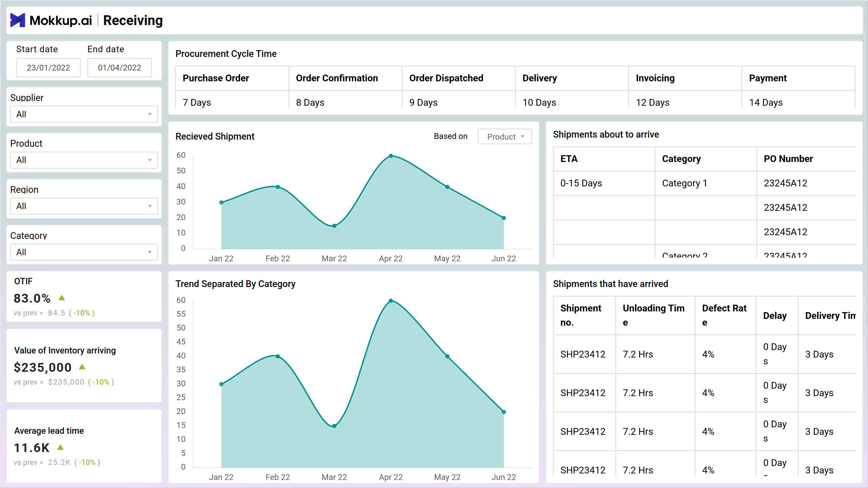This screenshot has width=868, height=488.
Task: Open the Based on Product dropdown
Action: [x=505, y=137]
